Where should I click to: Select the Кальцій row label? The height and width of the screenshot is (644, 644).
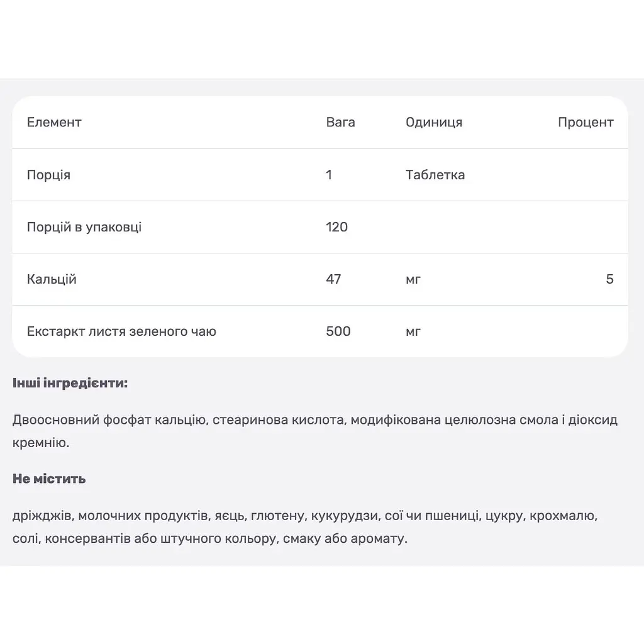52,279
